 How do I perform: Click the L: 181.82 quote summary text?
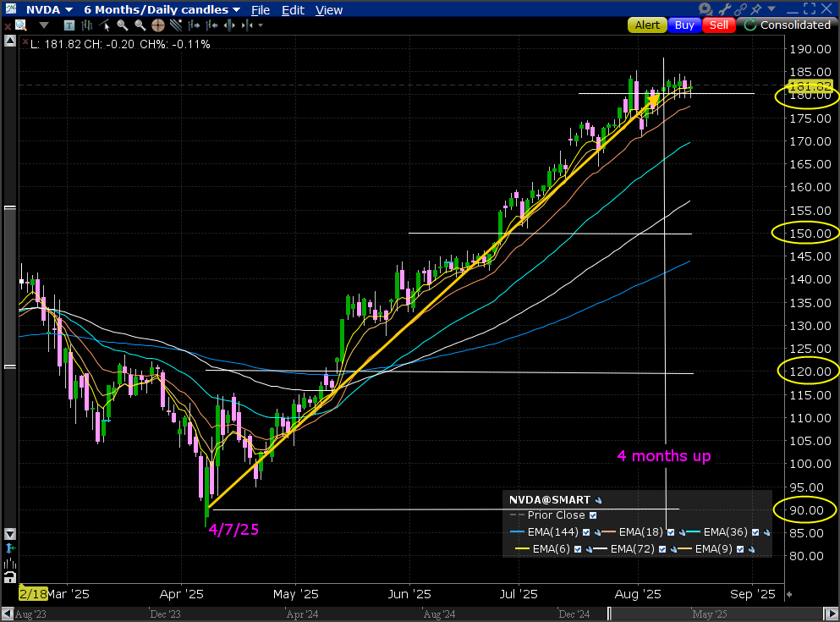pos(120,45)
